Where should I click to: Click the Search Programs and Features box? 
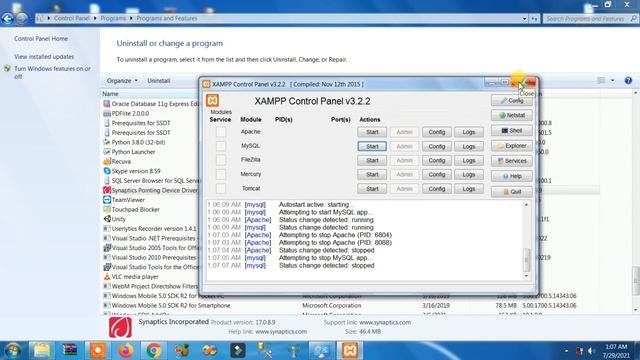click(590, 18)
